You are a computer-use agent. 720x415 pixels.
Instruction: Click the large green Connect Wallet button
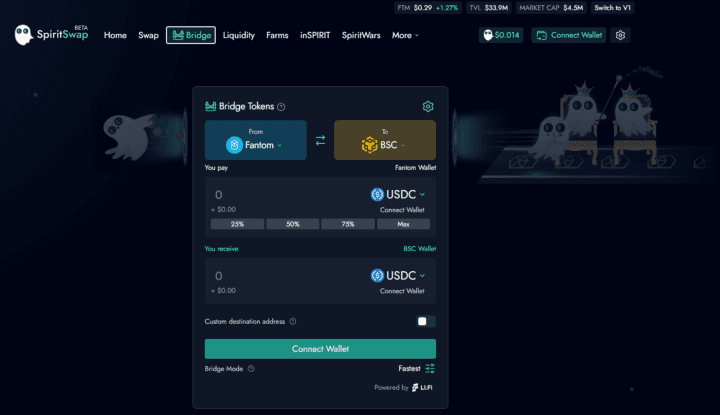(x=320, y=349)
